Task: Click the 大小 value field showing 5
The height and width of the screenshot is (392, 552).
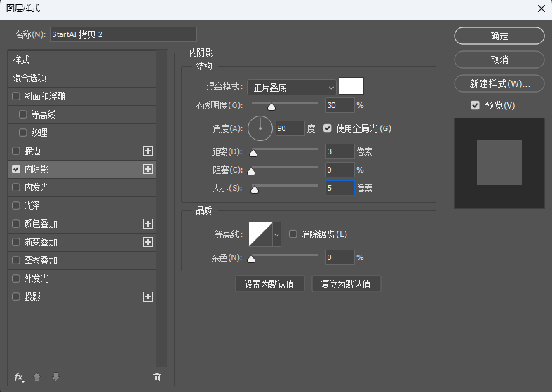Action: 339,188
